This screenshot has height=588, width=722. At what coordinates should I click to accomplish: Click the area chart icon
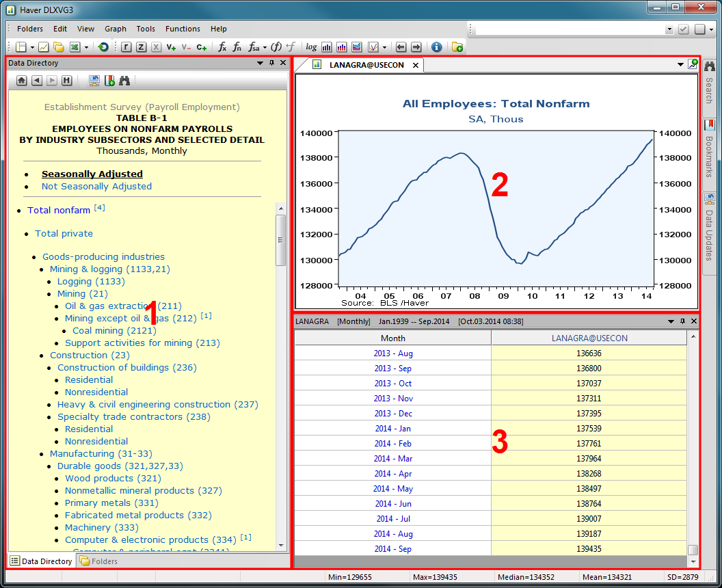[x=357, y=47]
